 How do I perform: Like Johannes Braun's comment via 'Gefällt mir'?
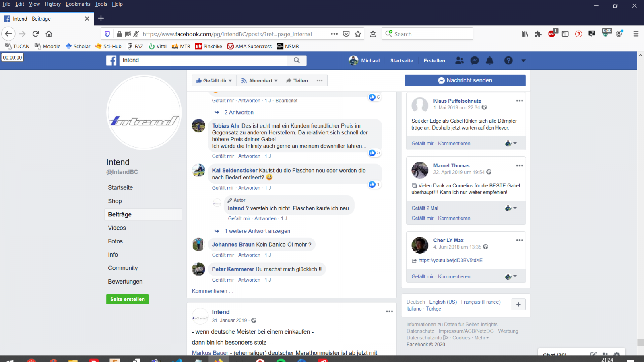223,255
